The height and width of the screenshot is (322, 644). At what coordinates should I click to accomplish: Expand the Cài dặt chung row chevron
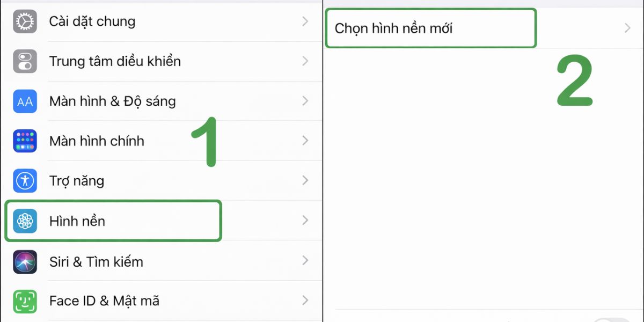click(305, 21)
